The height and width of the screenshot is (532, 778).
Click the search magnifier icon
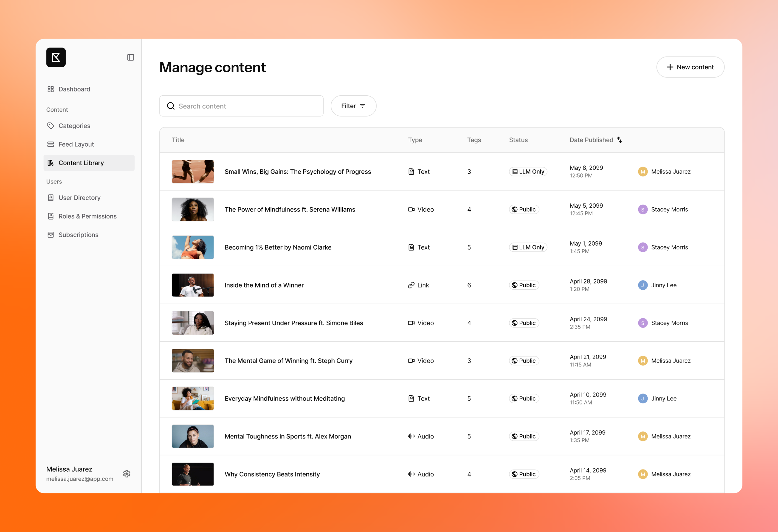pyautogui.click(x=171, y=106)
